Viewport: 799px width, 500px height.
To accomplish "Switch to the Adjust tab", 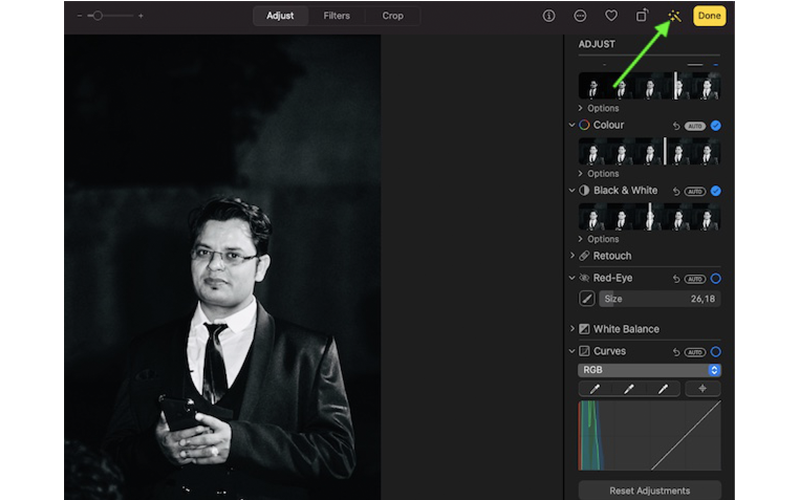I will tap(280, 16).
